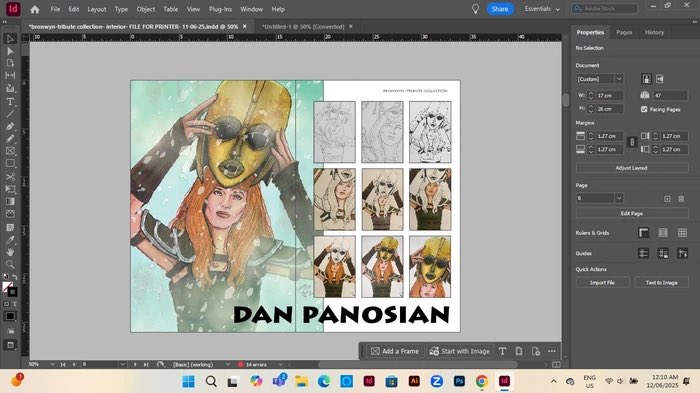The image size is (700, 393).
Task: Toggle Show Document Grid icon
Action: [682, 233]
